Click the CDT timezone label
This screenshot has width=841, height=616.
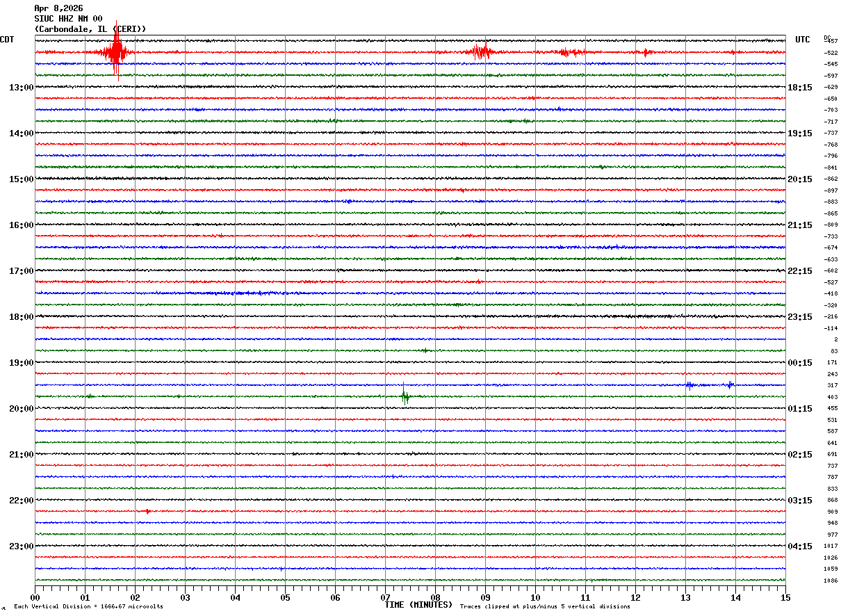click(x=7, y=40)
